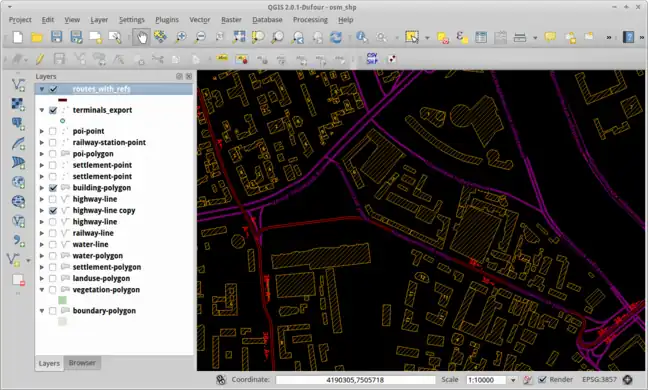648x390 pixels.
Task: Open the Scale dropdown arrow
Action: [513, 380]
